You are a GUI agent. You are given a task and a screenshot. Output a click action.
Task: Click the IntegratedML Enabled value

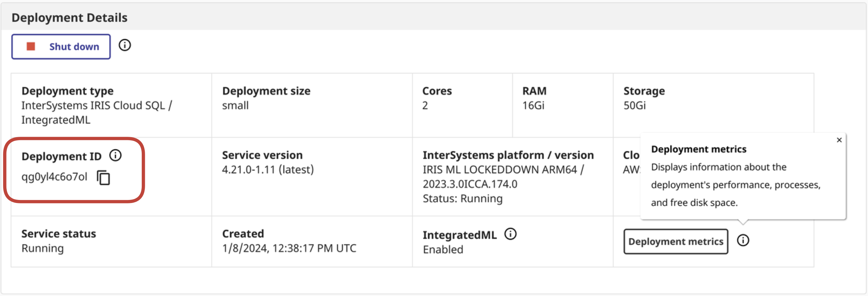click(x=443, y=249)
